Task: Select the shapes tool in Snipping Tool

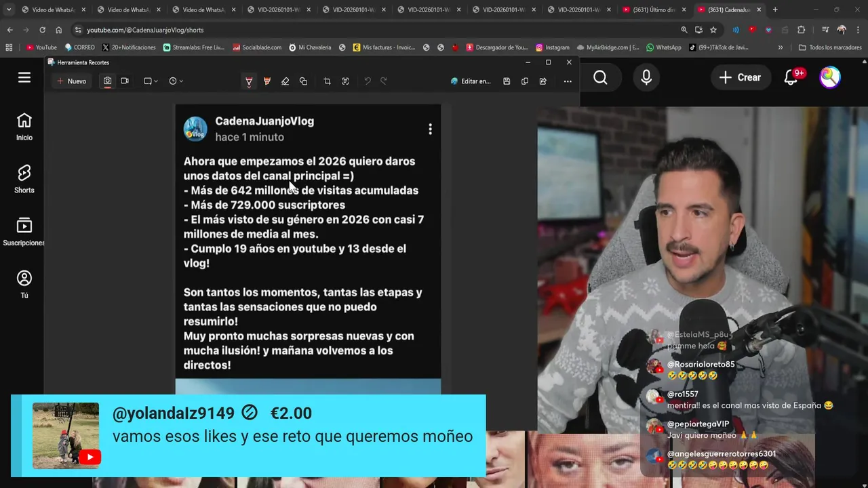Action: [x=303, y=81]
